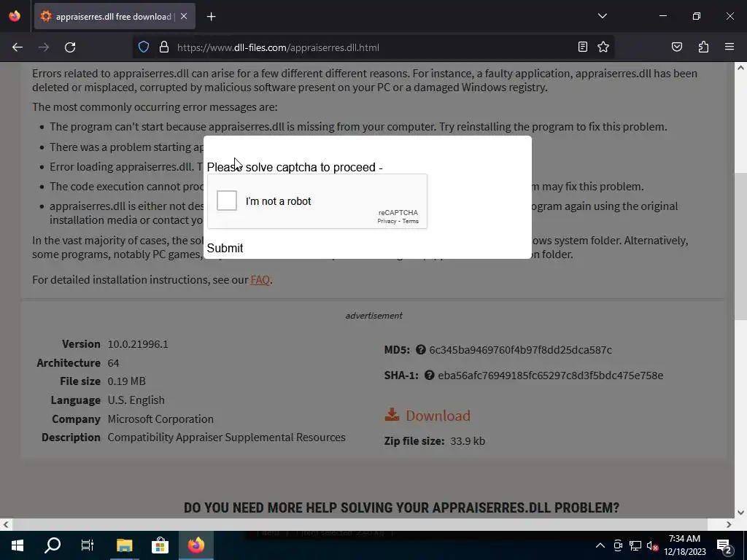Click the orange Download link
The height and width of the screenshot is (560, 747).
[x=438, y=415]
